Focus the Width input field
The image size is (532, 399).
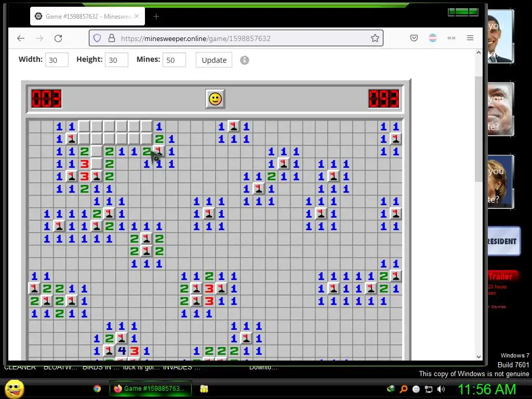57,60
